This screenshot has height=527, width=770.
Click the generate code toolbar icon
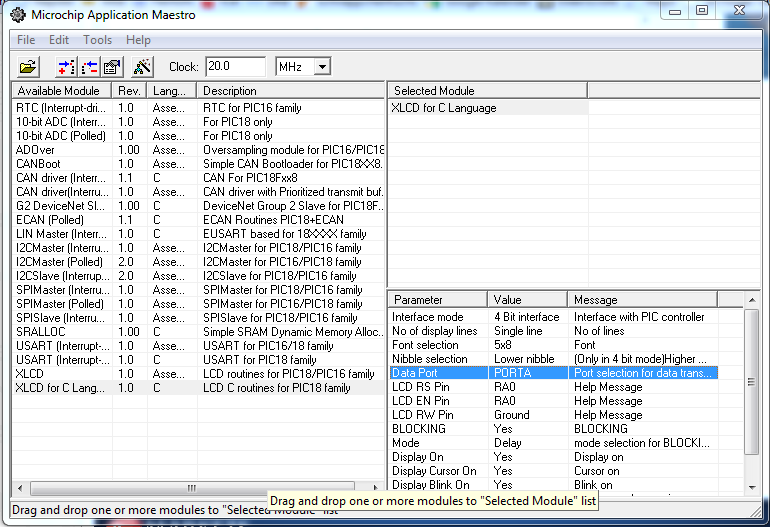coord(142,67)
